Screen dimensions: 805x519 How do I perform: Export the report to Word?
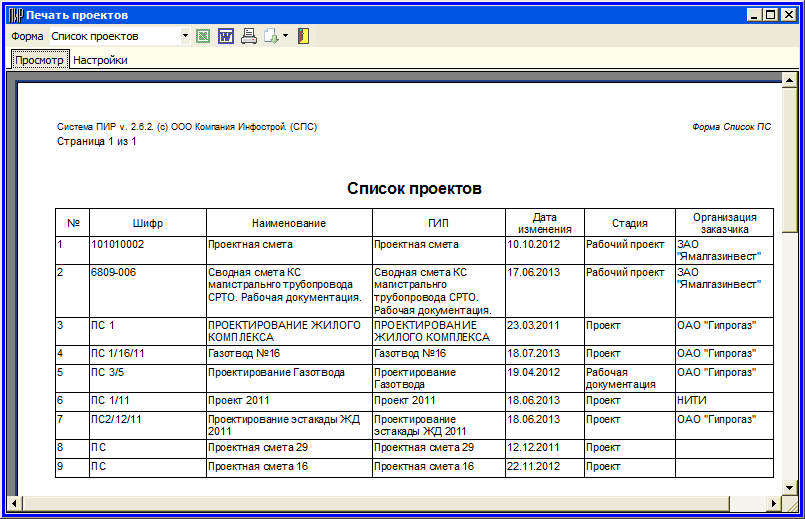tap(225, 36)
